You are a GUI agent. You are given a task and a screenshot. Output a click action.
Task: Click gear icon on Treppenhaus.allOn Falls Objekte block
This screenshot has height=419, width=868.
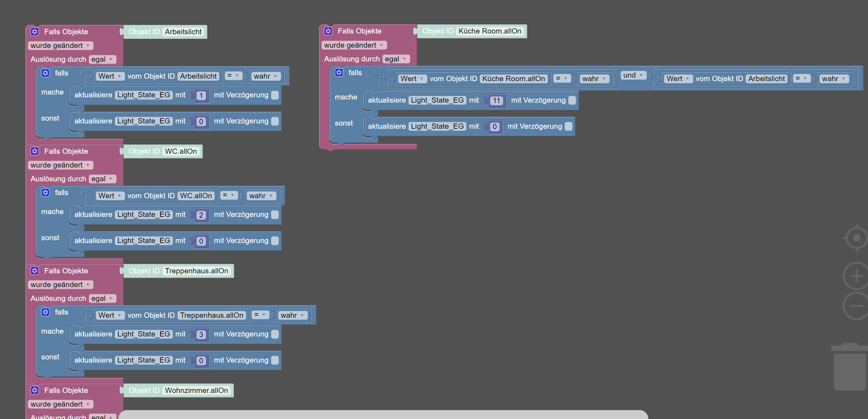tap(35, 271)
